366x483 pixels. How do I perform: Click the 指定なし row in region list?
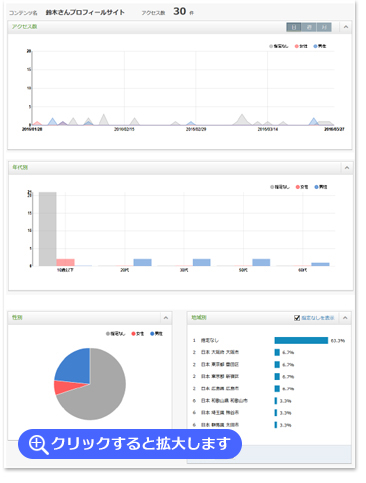[x=269, y=340]
